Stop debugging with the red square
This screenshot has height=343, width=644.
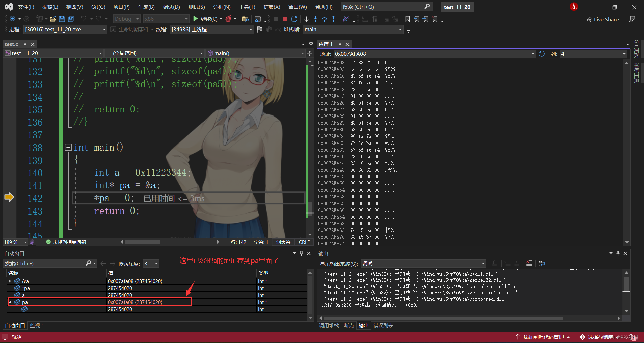point(285,19)
